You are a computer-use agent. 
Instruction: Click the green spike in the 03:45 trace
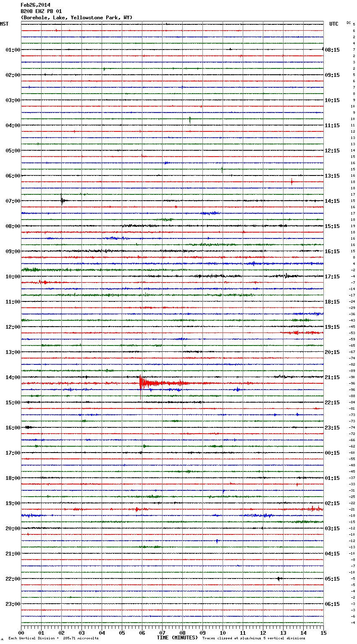(x=190, y=119)
